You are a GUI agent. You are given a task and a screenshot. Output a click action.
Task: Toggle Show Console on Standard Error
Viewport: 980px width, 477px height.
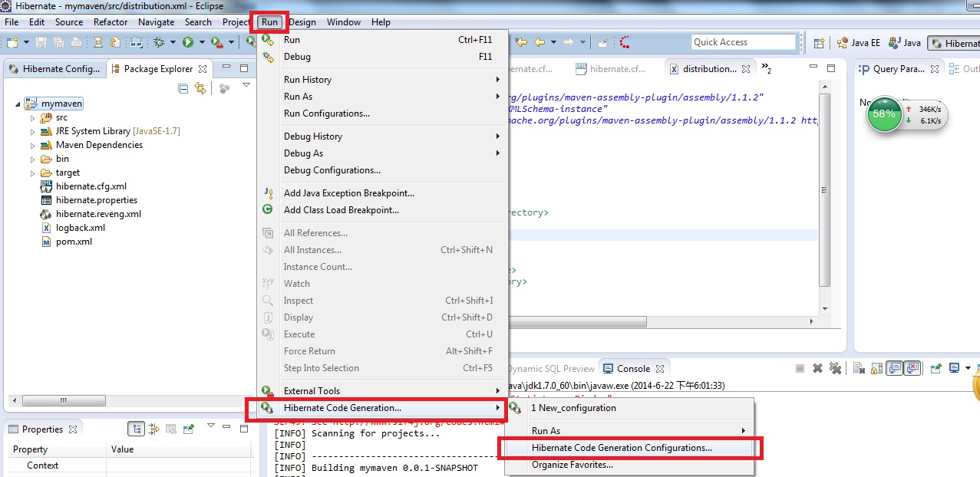(x=912, y=369)
